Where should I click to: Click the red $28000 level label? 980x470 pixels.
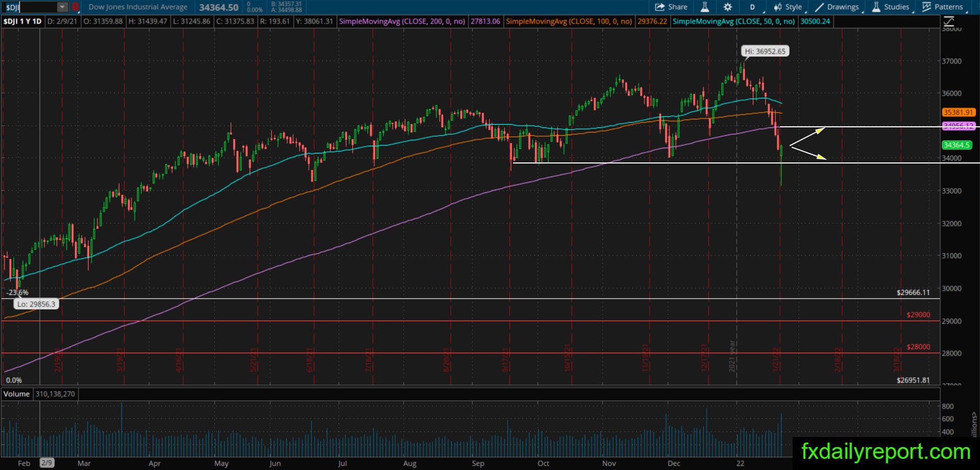(918, 347)
